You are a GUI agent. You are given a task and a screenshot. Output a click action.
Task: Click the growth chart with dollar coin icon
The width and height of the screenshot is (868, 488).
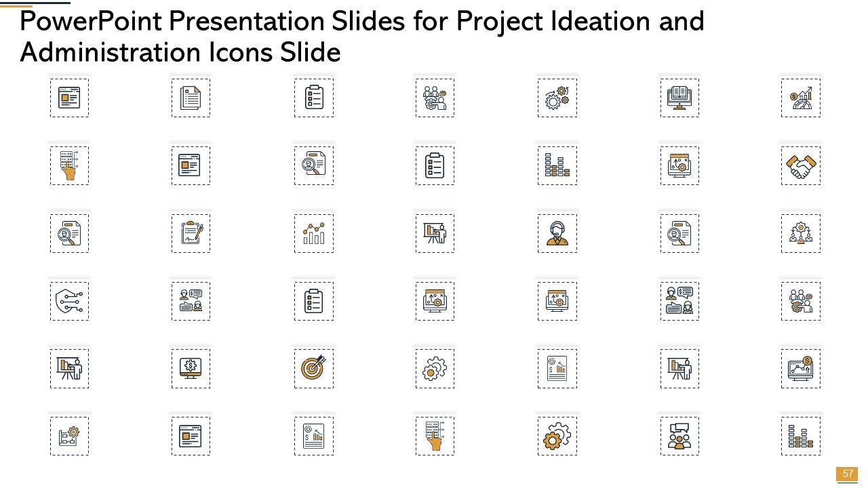click(x=801, y=98)
